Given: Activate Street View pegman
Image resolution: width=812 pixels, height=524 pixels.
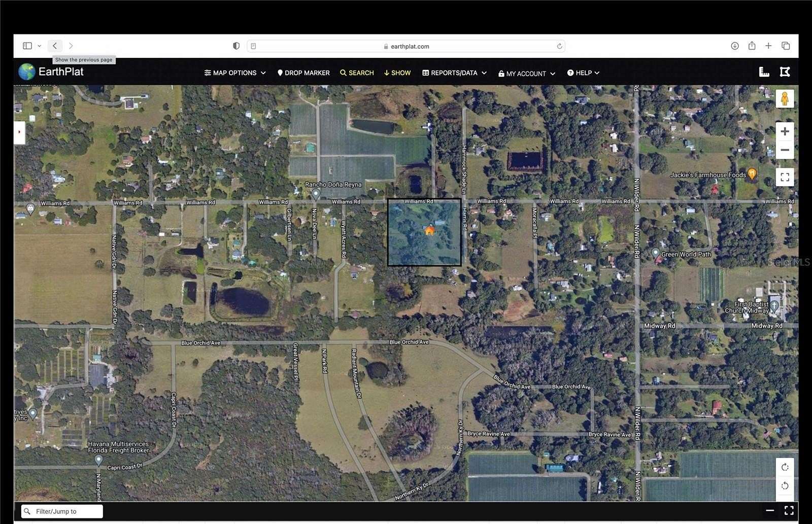Looking at the screenshot, I should 785,98.
